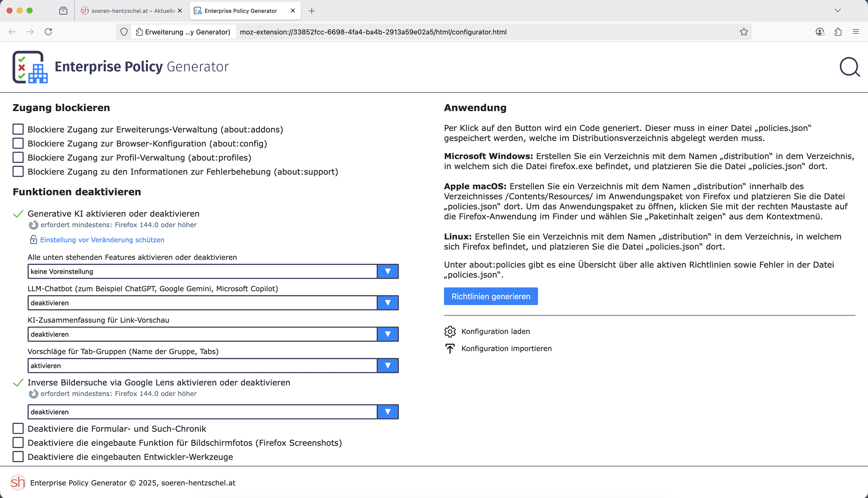The image size is (868, 498).
Task: Click the 'Zugang blockieren' heading
Action: point(61,108)
